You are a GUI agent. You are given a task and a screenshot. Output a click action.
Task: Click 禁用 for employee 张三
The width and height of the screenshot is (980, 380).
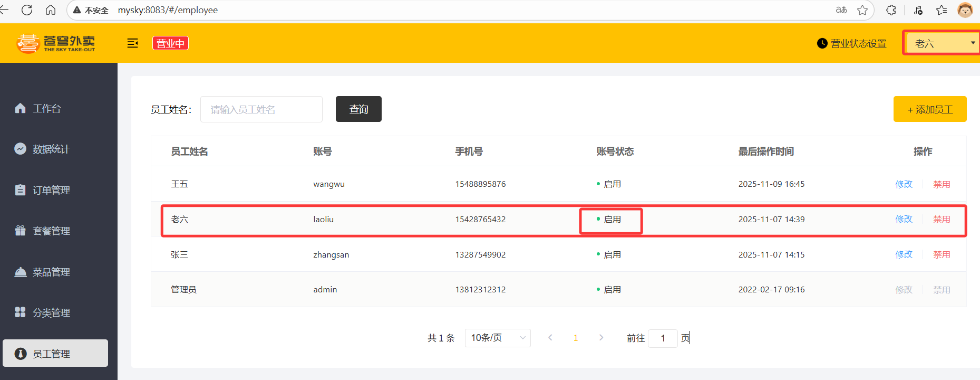click(x=942, y=254)
